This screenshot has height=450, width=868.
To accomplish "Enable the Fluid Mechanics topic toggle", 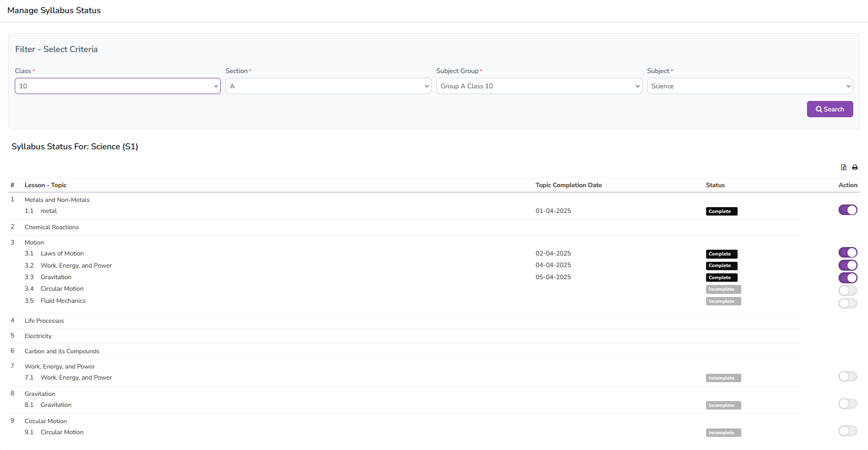I will click(847, 303).
